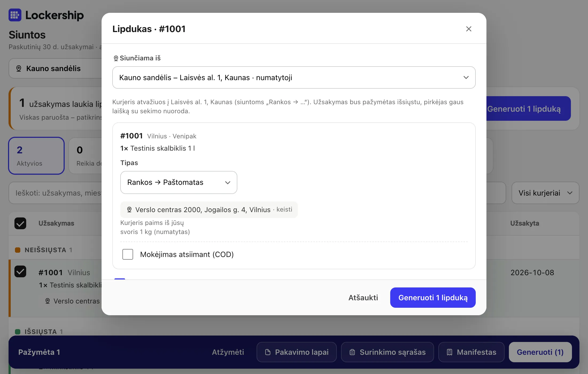
Task: Click the Lockership logo icon
Action: [15, 15]
